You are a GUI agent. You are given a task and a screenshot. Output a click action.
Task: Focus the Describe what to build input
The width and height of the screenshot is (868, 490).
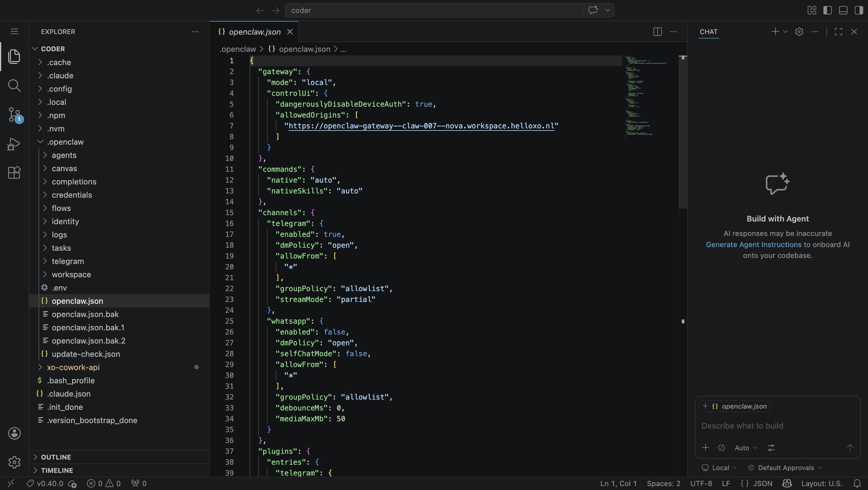coord(777,426)
